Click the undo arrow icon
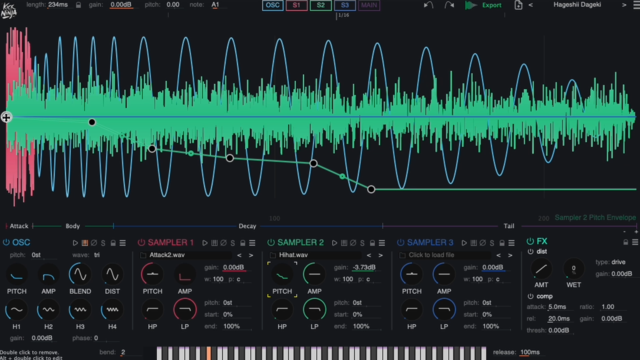 [x=428, y=5]
